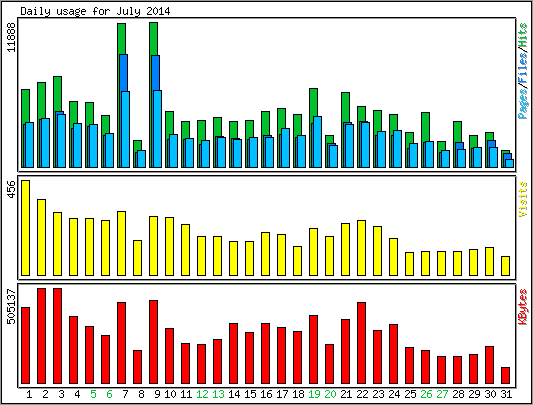Select the red KBytes bar for day 3

coord(57,336)
